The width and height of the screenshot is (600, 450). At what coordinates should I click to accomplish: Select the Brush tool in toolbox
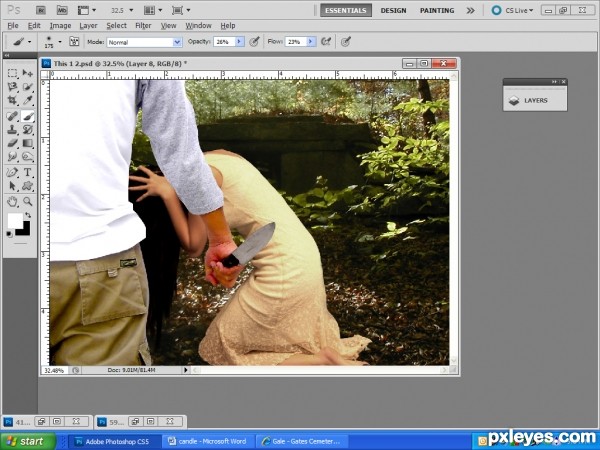28,116
